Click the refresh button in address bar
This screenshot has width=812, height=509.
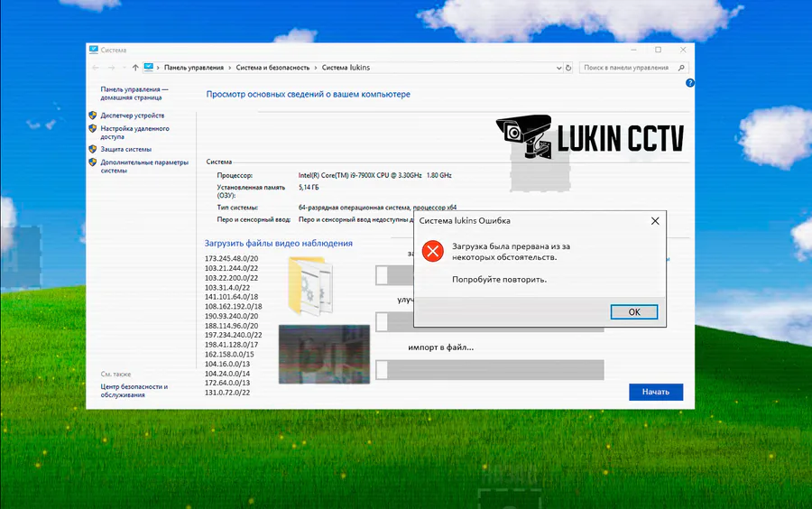(x=568, y=68)
